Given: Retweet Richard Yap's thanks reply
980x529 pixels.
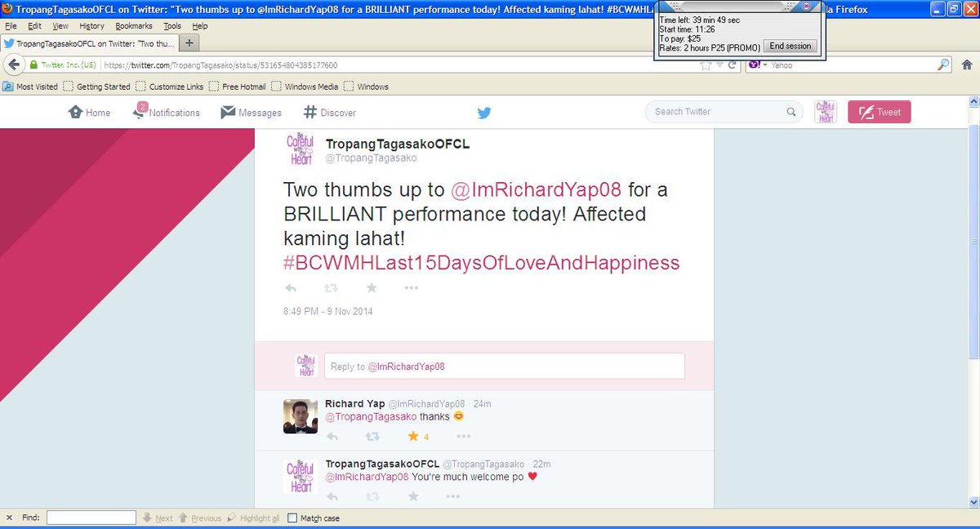Looking at the screenshot, I should [372, 436].
